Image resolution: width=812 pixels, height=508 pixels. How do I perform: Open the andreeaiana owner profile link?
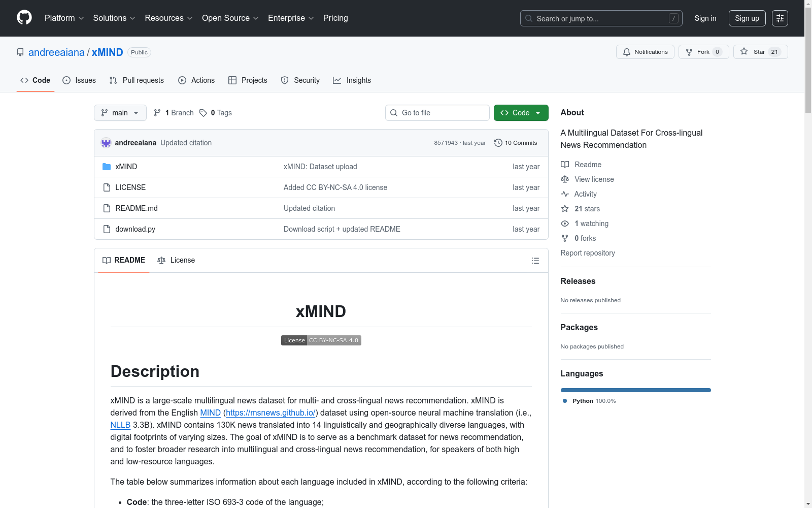[x=56, y=52]
